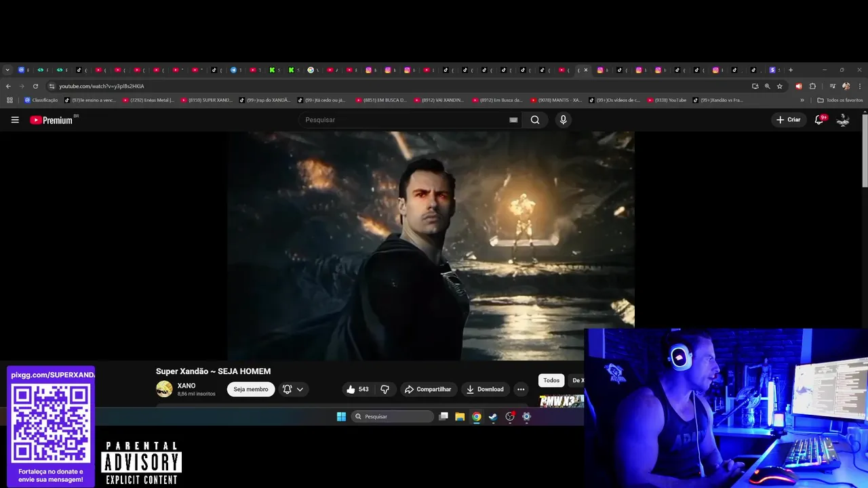The height and width of the screenshot is (488, 868).
Task: Open a new browser tab
Action: click(x=790, y=70)
